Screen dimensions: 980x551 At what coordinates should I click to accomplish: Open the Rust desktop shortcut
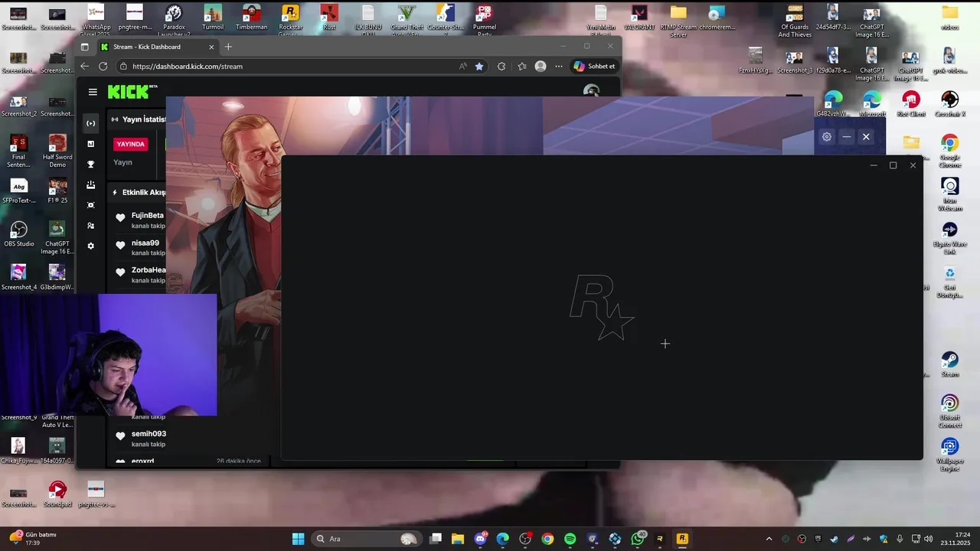point(329,18)
